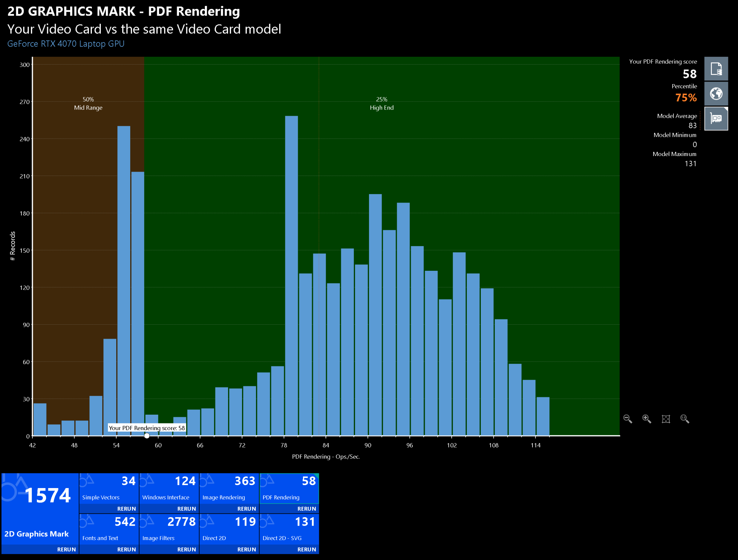This screenshot has width=738, height=560.
Task: Click the '50% Mid Range' region label
Action: (88, 104)
